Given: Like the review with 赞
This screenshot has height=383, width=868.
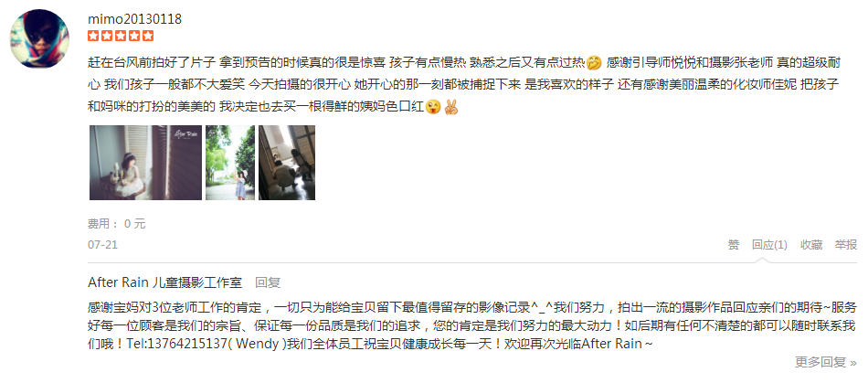Looking at the screenshot, I should 734,245.
